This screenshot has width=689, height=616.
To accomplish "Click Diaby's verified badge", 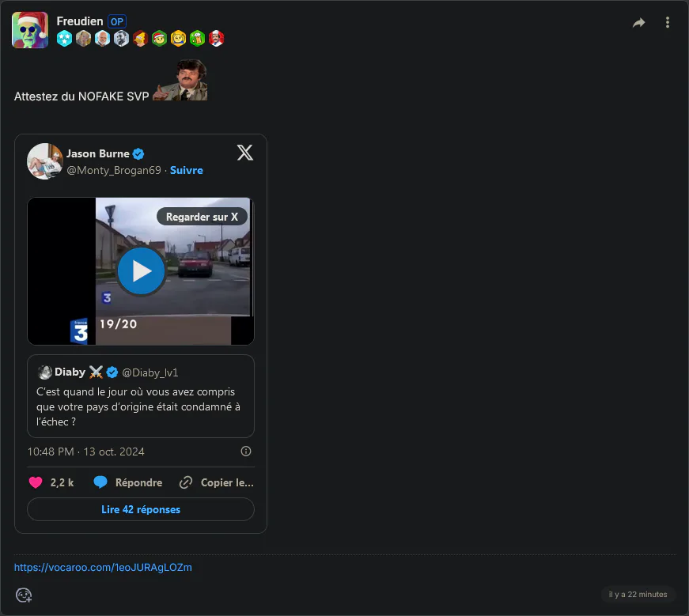I will (112, 372).
